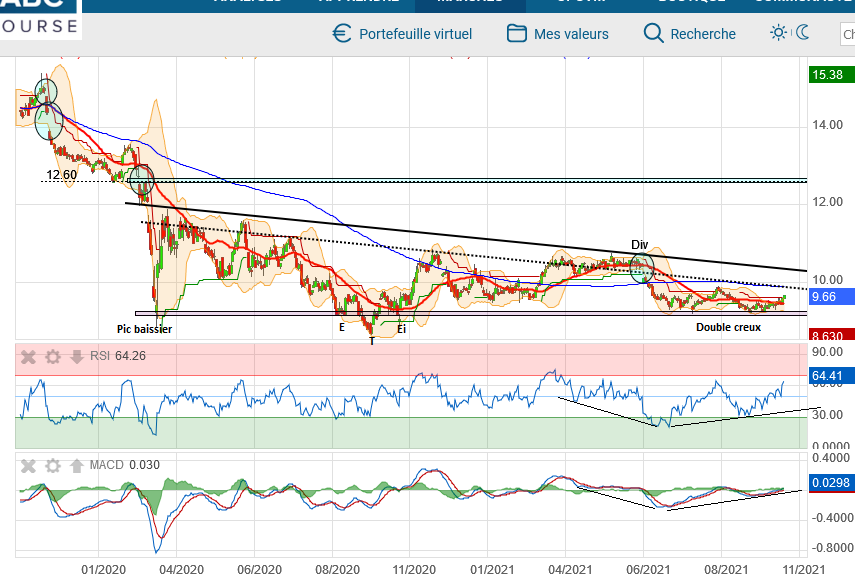The image size is (855, 580).
Task: Click the Double creux annotation
Action: (728, 327)
